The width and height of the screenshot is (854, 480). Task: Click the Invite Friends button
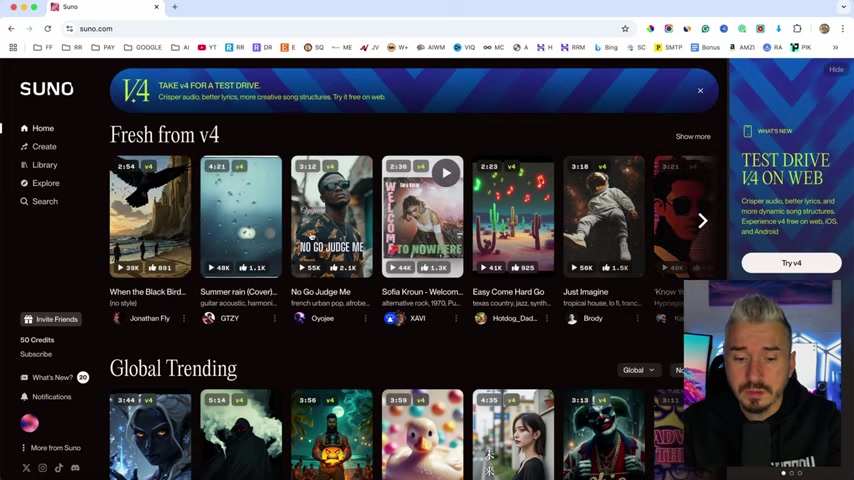(51, 319)
